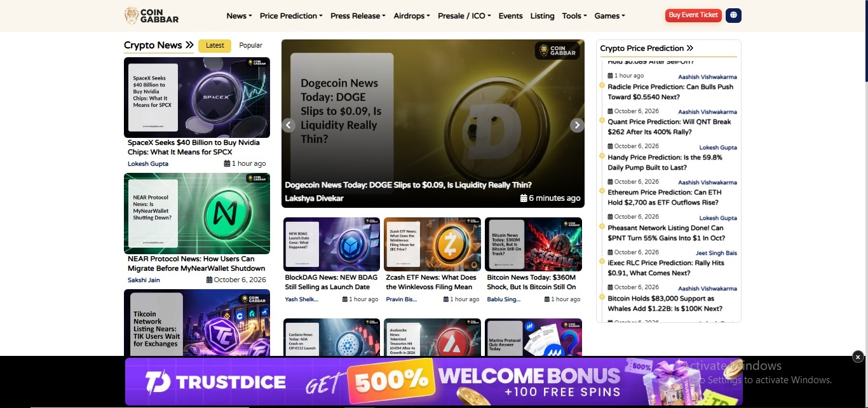Open SpaceX Nvidia Chips headline link
The image size is (868, 408).
point(194,147)
